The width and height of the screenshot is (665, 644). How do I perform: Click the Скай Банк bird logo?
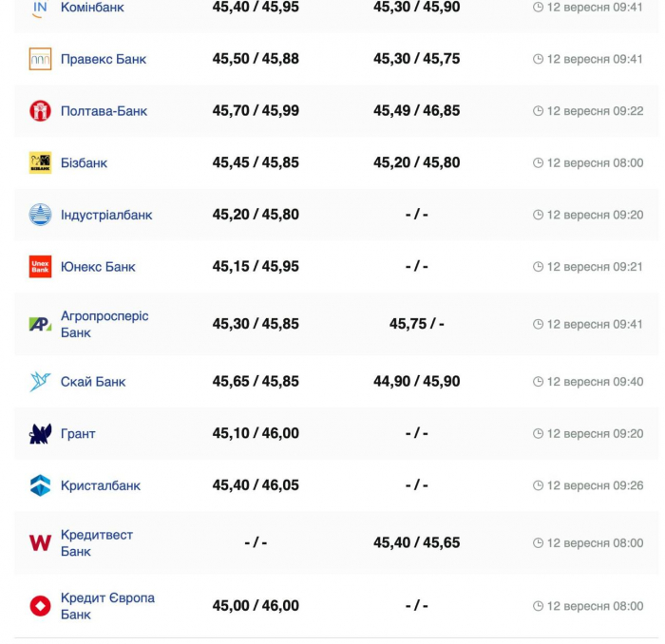click(40, 382)
